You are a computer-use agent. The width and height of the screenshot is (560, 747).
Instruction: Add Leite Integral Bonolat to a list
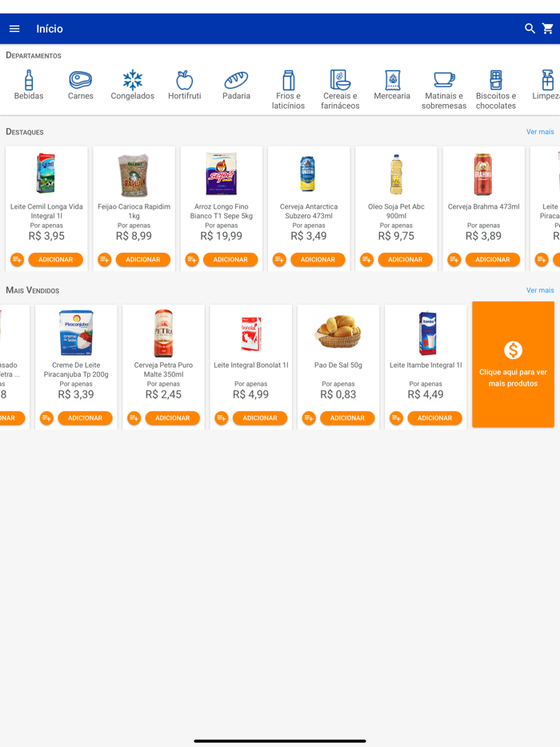[222, 417]
